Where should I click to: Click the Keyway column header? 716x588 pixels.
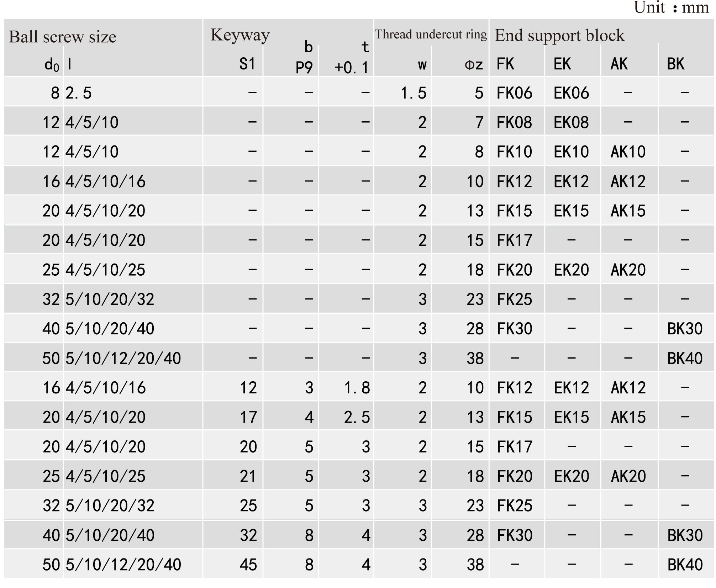pyautogui.click(x=240, y=36)
